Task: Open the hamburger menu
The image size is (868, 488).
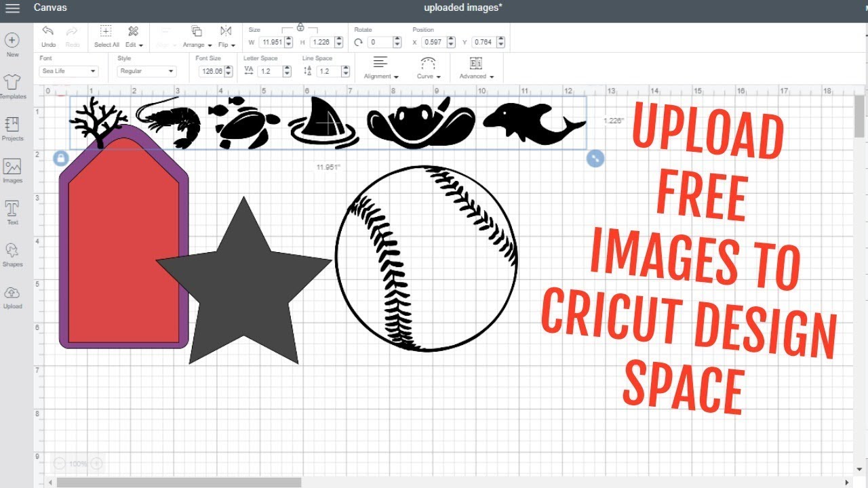Action: (12, 8)
